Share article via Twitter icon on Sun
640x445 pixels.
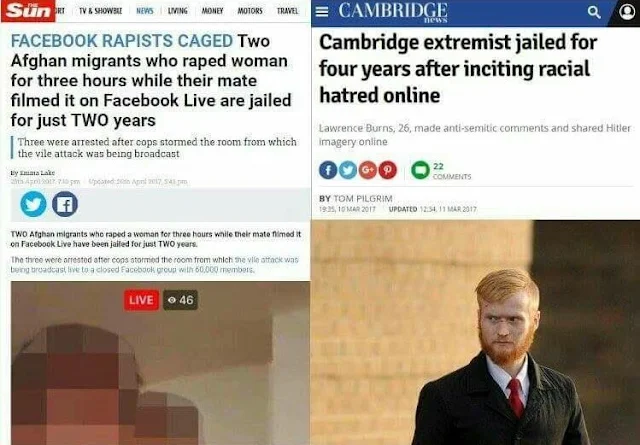33,204
